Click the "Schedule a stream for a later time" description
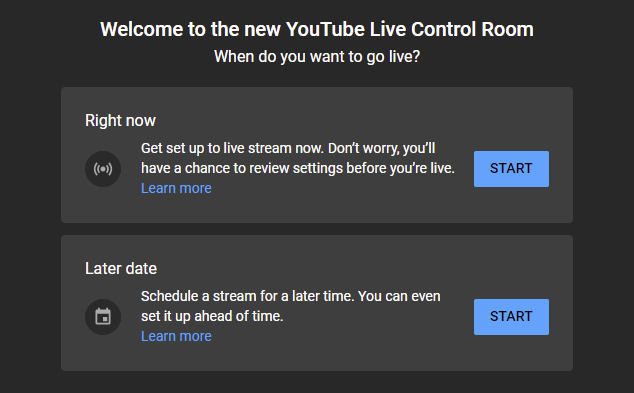The image size is (634, 393). pyautogui.click(x=290, y=306)
